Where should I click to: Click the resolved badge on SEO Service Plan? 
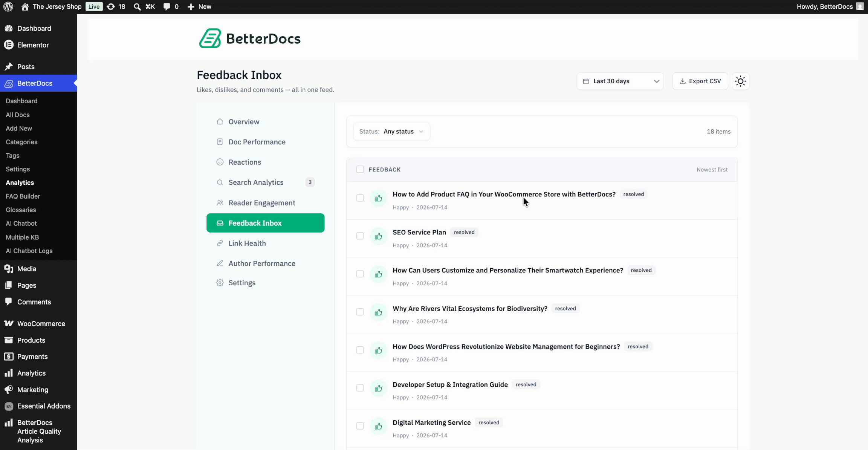(464, 232)
